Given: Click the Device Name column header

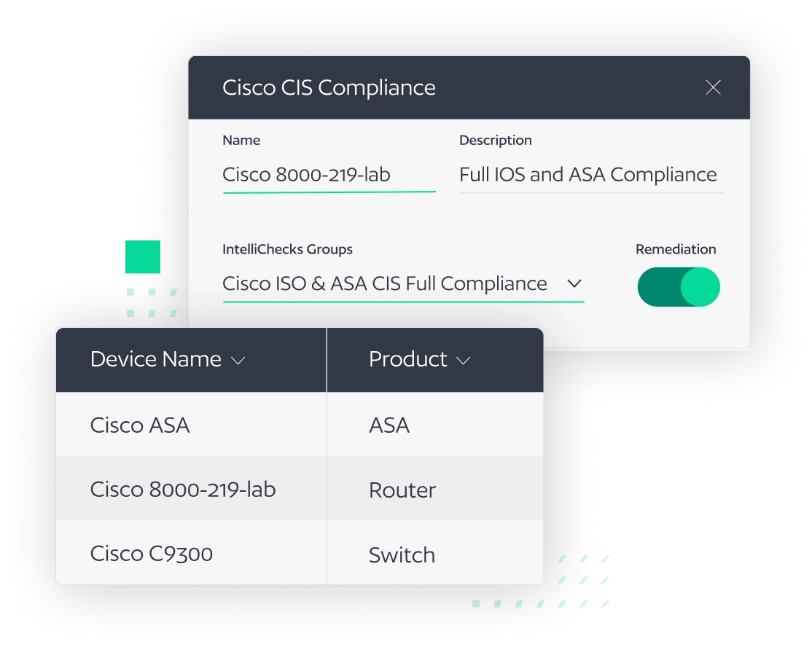Looking at the screenshot, I should tap(155, 358).
